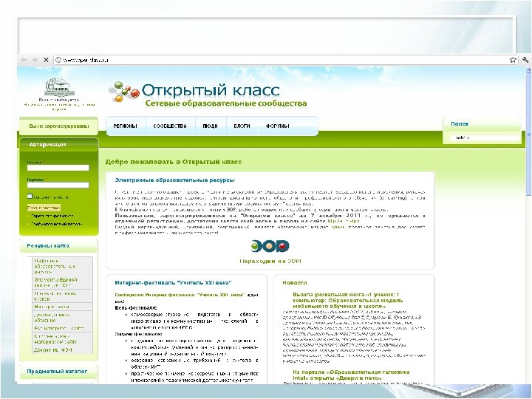
Task: Open the ЛЮДИ menu tab
Action: [210, 126]
